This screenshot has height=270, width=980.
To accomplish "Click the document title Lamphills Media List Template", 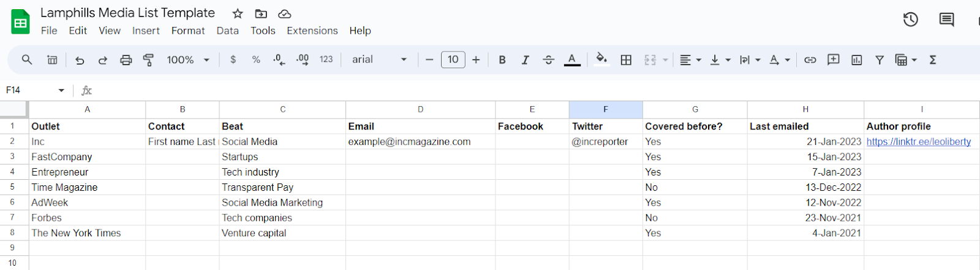I will point(127,13).
